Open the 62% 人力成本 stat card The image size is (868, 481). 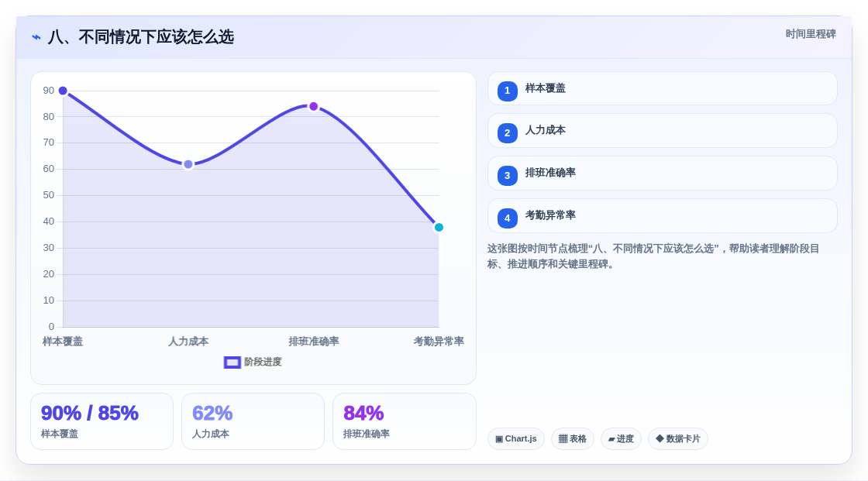(x=253, y=421)
